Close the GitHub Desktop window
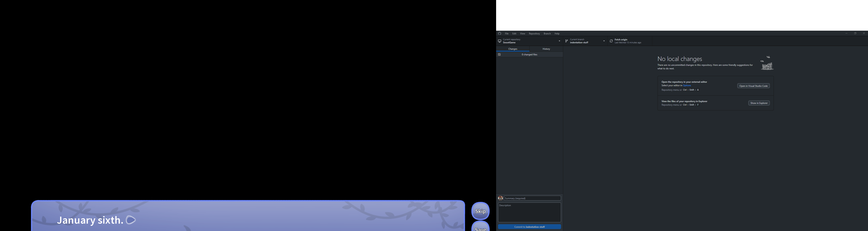Screen dimensions: 868x231 tap(864, 33)
